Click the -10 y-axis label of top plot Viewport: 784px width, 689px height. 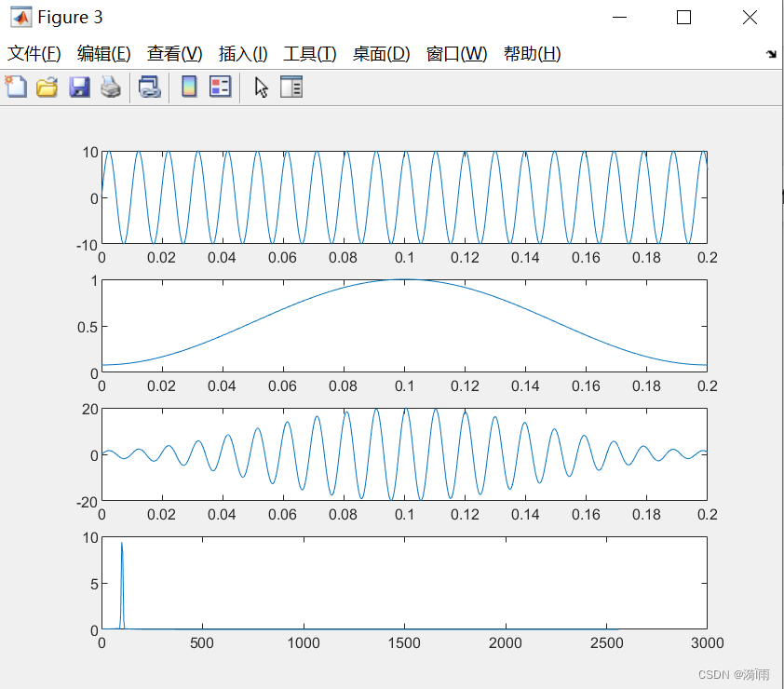click(87, 246)
